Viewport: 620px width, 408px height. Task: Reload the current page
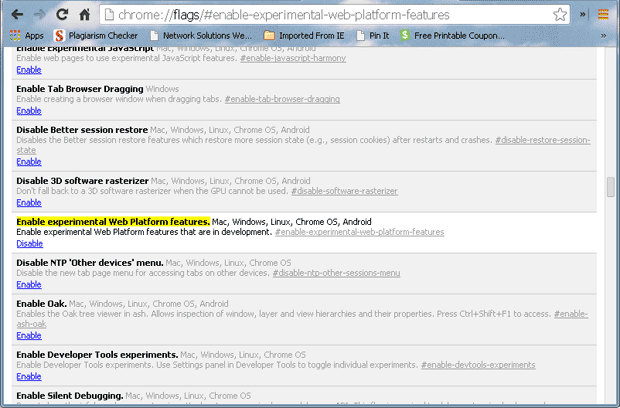pyautogui.click(x=62, y=15)
